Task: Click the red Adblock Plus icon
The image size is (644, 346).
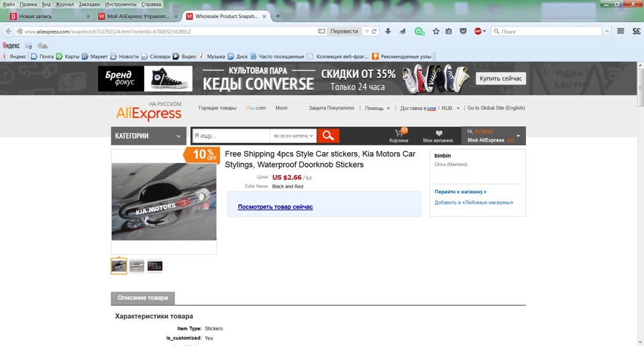Action: coord(478,32)
